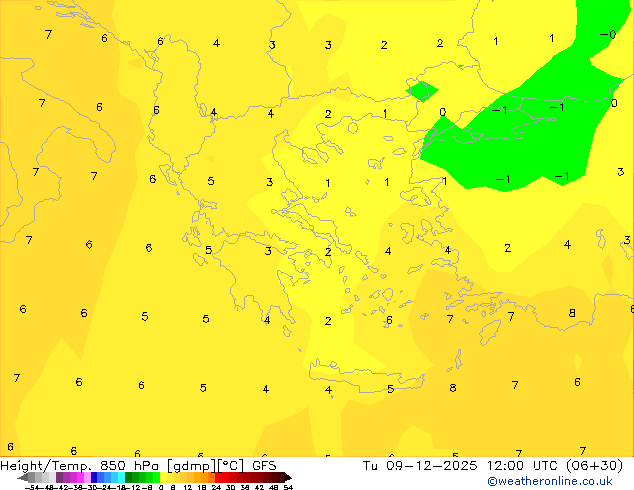Click the cyan legend swatch
This screenshot has height=490, width=634.
(121, 477)
